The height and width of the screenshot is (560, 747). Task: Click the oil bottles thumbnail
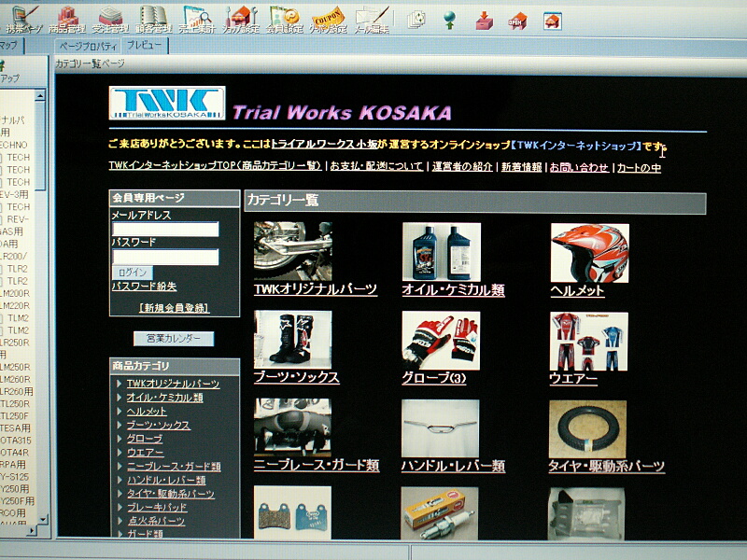[441, 252]
